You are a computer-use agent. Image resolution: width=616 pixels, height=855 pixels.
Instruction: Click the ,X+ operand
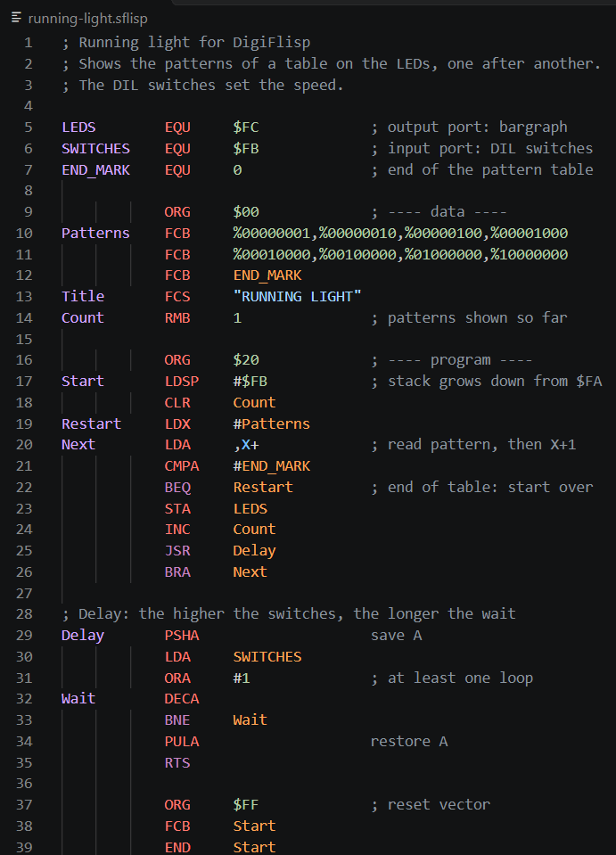coord(246,445)
